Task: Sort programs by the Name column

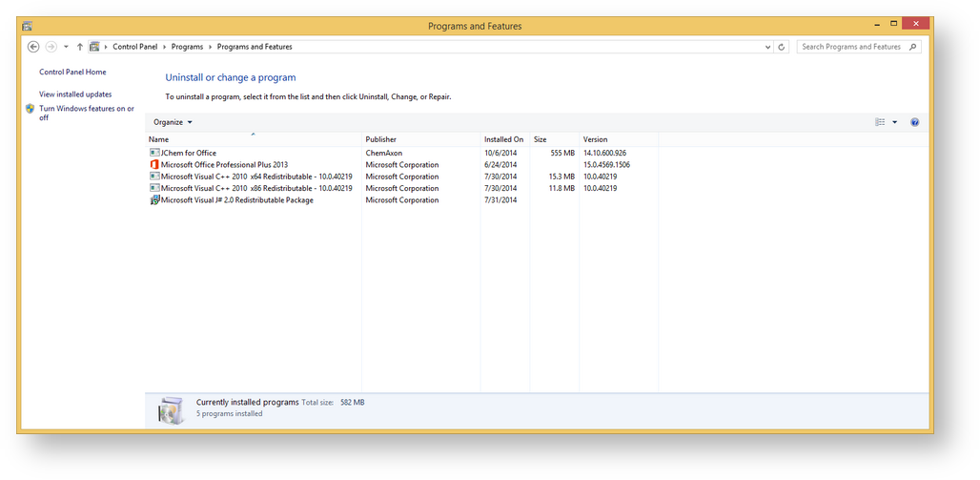Action: (158, 139)
